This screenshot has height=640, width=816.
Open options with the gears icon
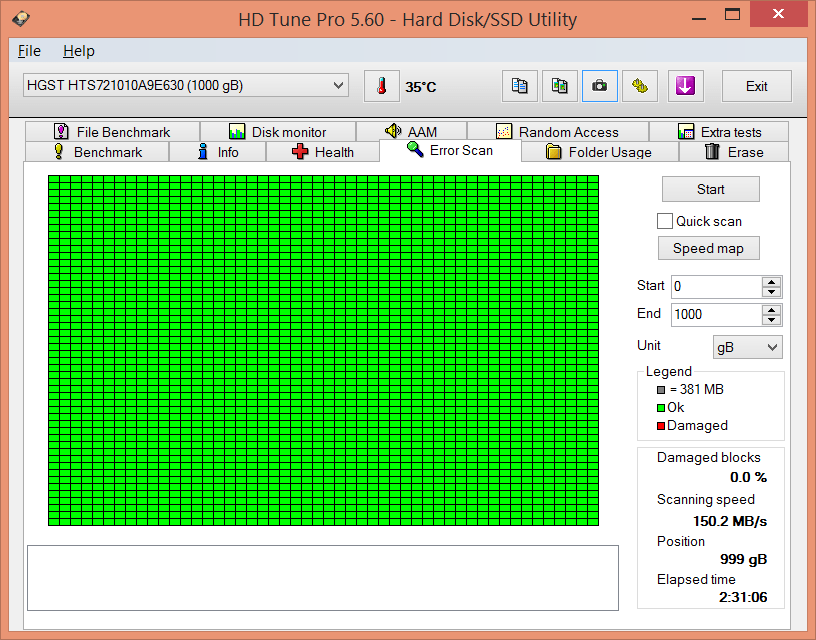click(x=640, y=86)
